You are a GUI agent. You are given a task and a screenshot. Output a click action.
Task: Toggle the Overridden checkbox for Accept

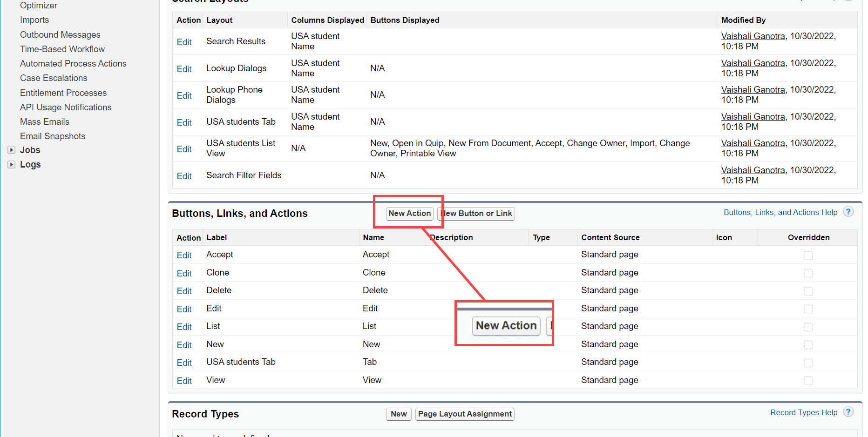pos(808,255)
